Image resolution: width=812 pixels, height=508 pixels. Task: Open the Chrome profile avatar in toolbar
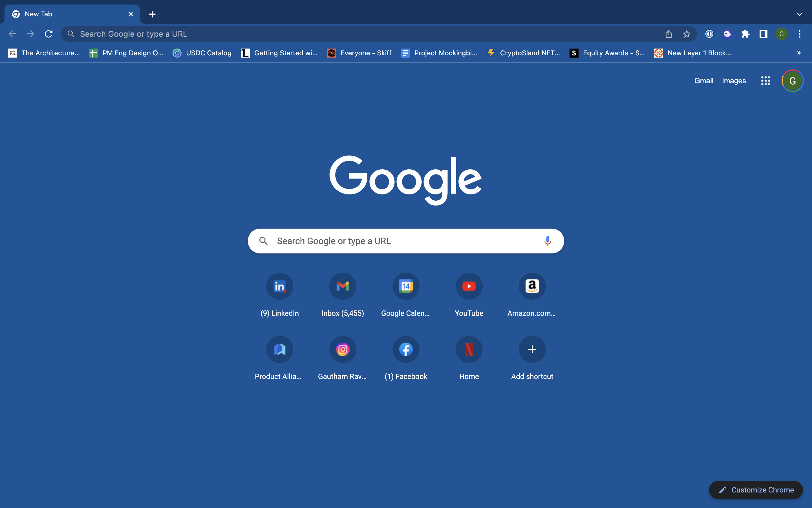click(x=782, y=34)
